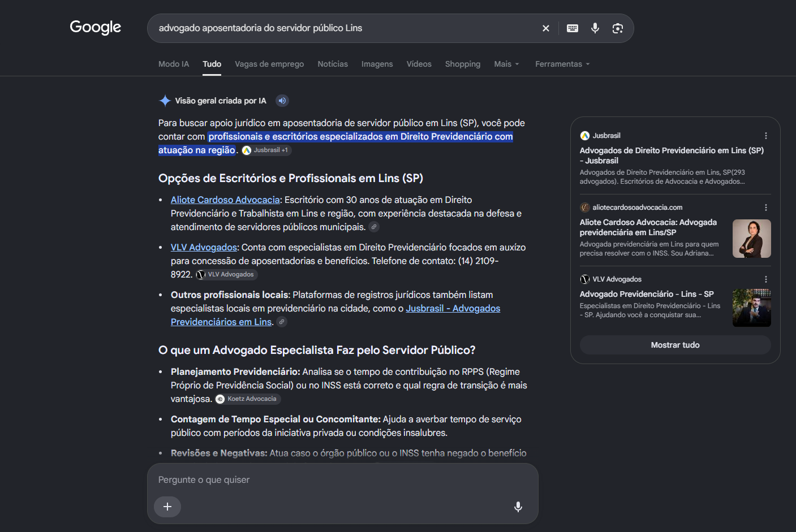
Task: Focus the Google search query field
Action: click(345, 28)
